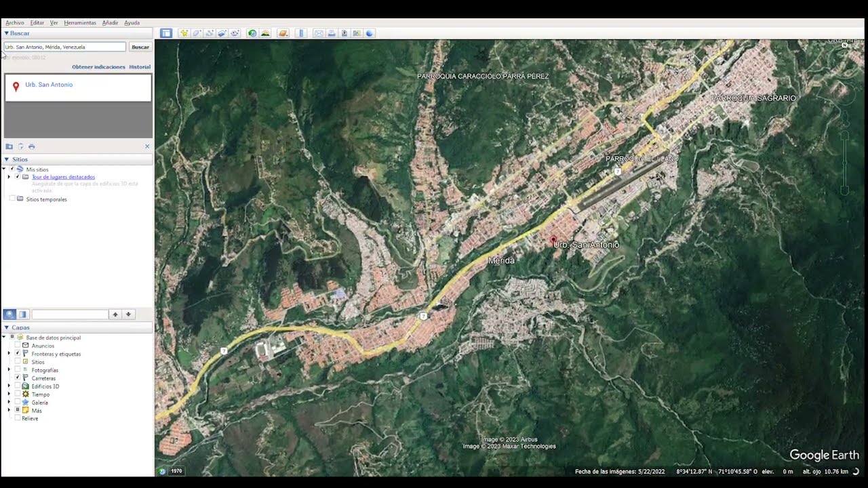The width and height of the screenshot is (868, 488).
Task: Click the search address input field
Action: pos(65,47)
